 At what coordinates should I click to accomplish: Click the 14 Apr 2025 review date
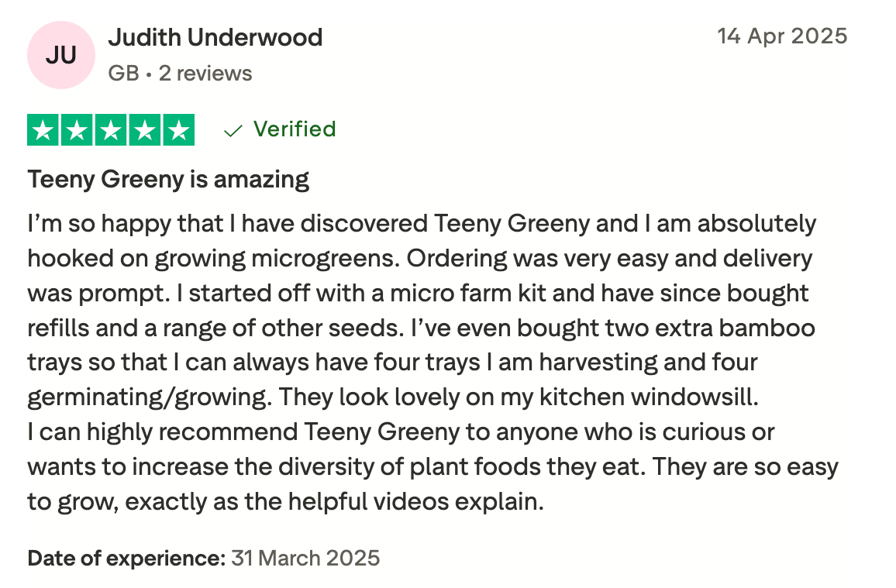782,36
